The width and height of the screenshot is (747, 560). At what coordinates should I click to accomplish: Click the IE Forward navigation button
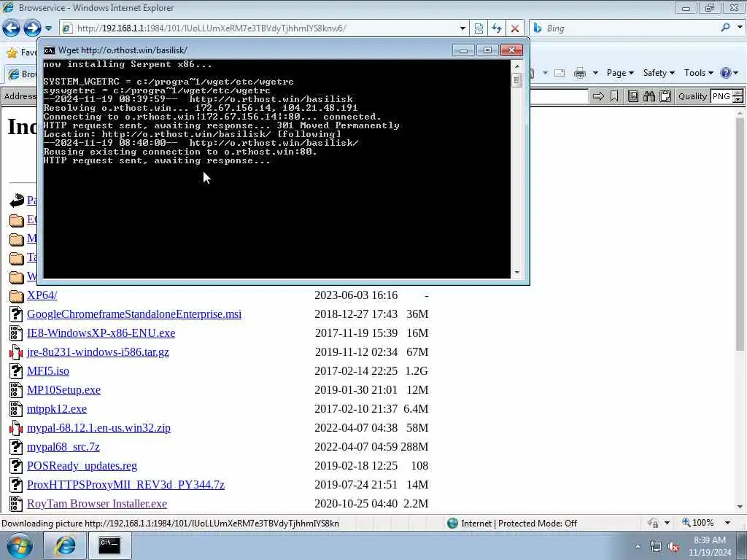pyautogui.click(x=32, y=28)
